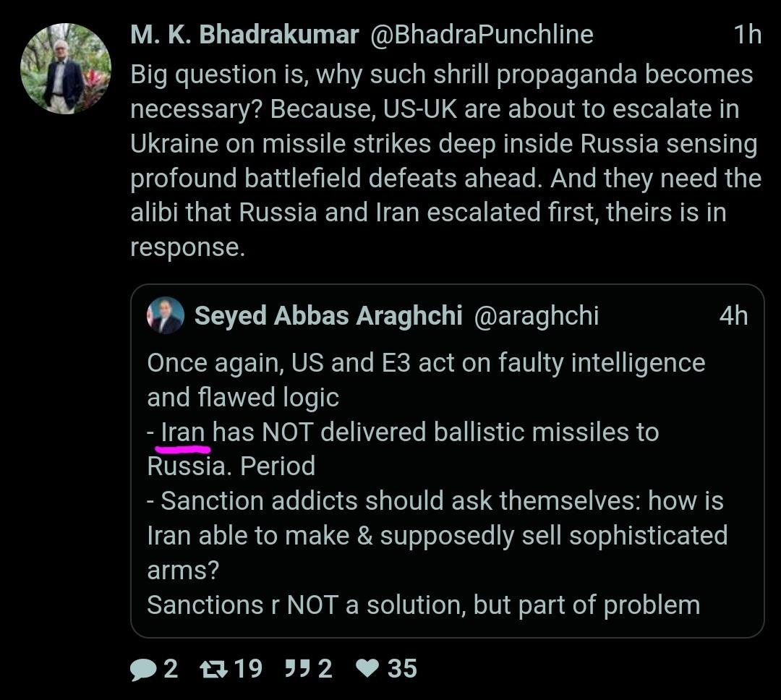Click the @BhadraPunchline handle
This screenshot has width=781, height=700.
pyautogui.click(x=482, y=35)
